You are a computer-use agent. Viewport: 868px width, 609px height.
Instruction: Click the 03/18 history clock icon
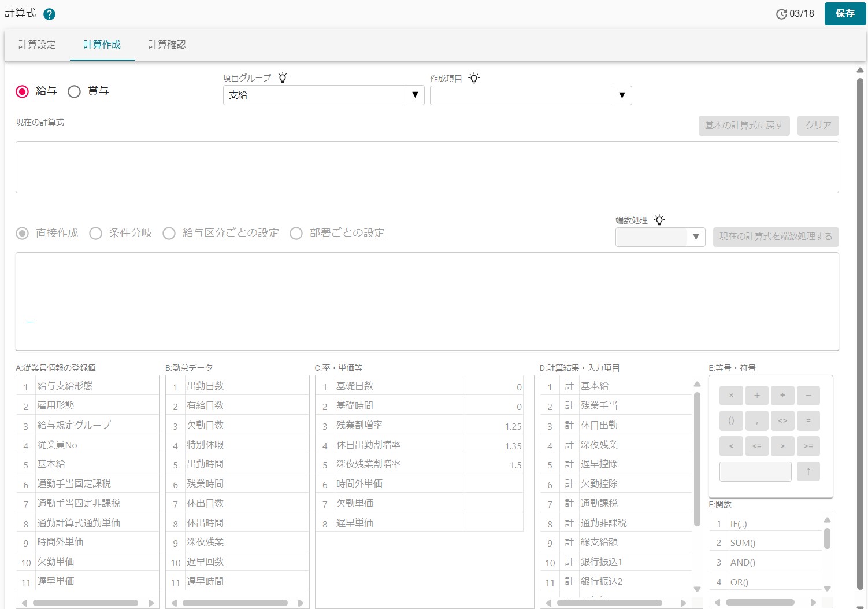click(x=781, y=14)
